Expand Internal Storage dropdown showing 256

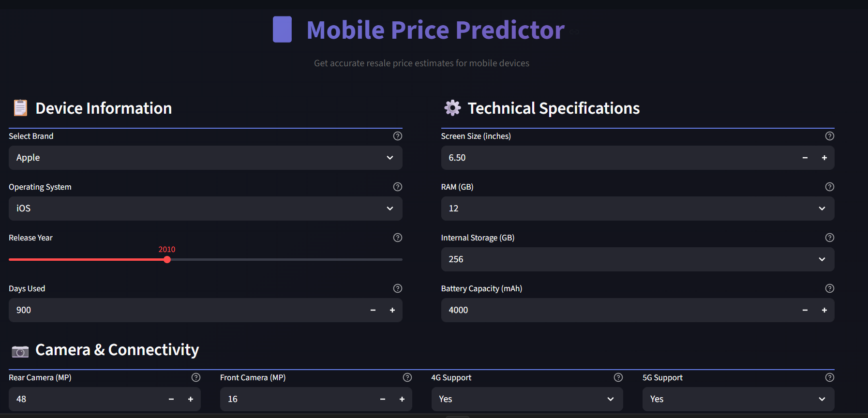(x=638, y=259)
